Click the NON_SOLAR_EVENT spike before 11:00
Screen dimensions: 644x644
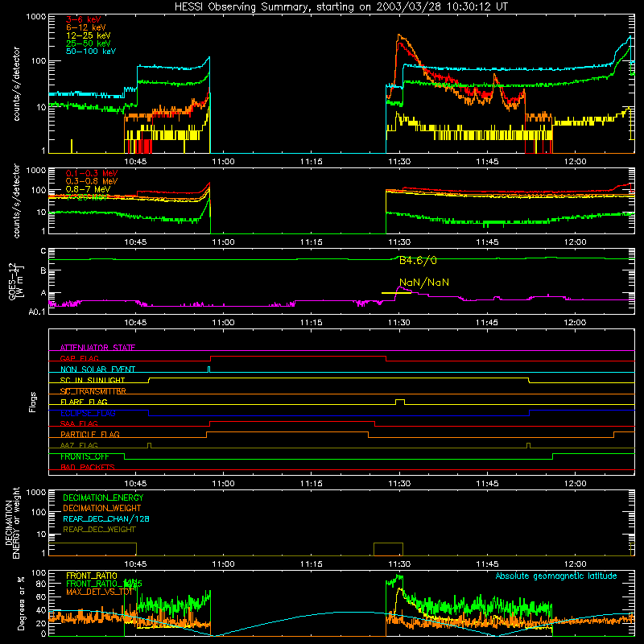click(x=209, y=369)
